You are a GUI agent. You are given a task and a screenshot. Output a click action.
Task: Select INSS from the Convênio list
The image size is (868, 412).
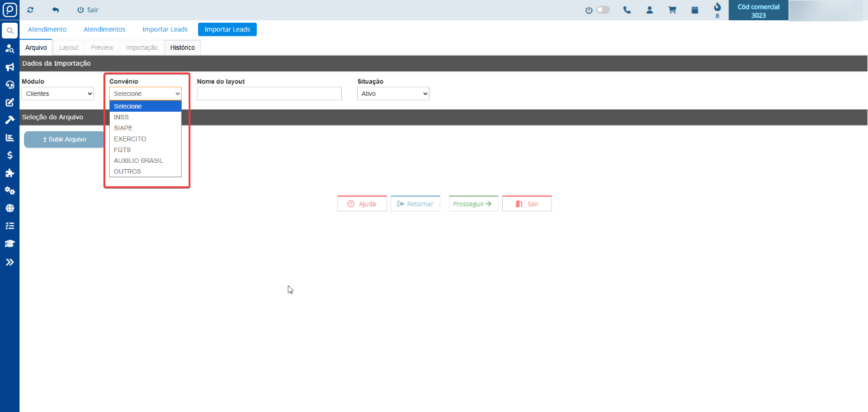(x=121, y=117)
